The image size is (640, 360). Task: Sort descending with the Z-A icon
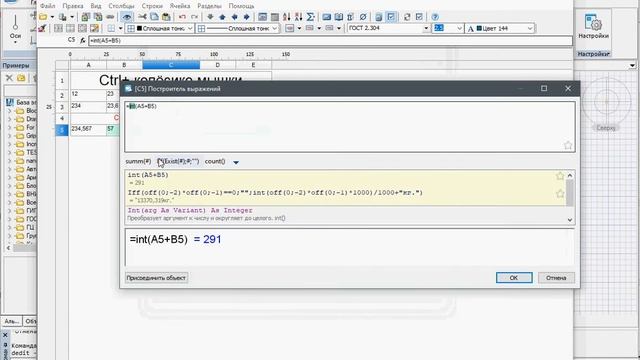(298, 17)
